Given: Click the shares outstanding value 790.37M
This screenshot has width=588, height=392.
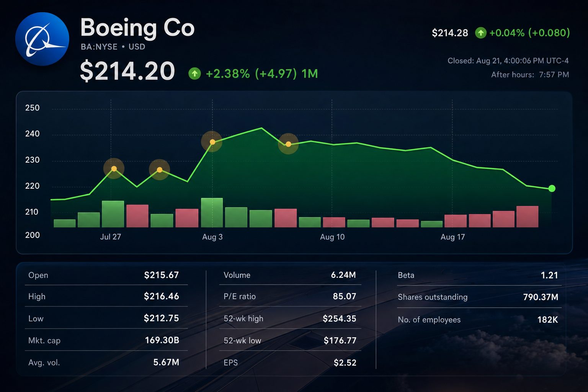Looking at the screenshot, I should point(541,297).
